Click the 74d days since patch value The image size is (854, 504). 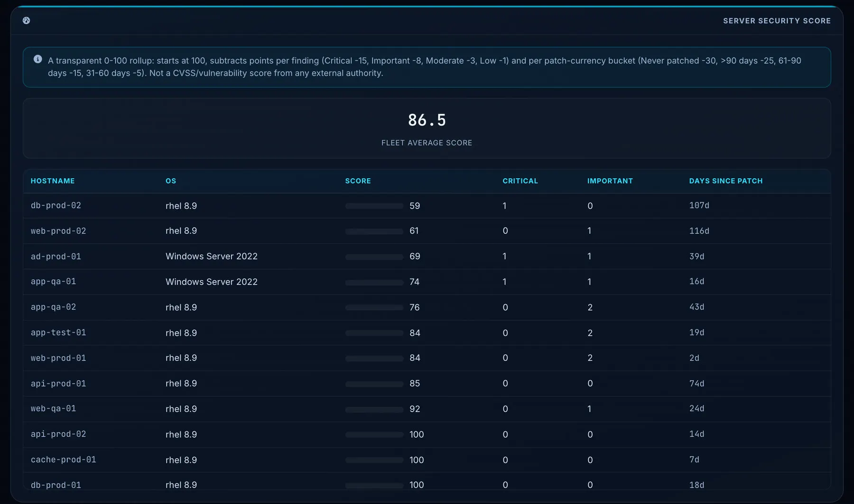(697, 384)
